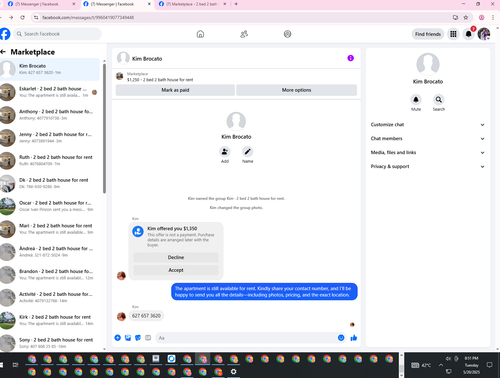Image resolution: width=500 pixels, height=378 pixels.
Task: Open Mari conversation in list
Action: [50, 229]
